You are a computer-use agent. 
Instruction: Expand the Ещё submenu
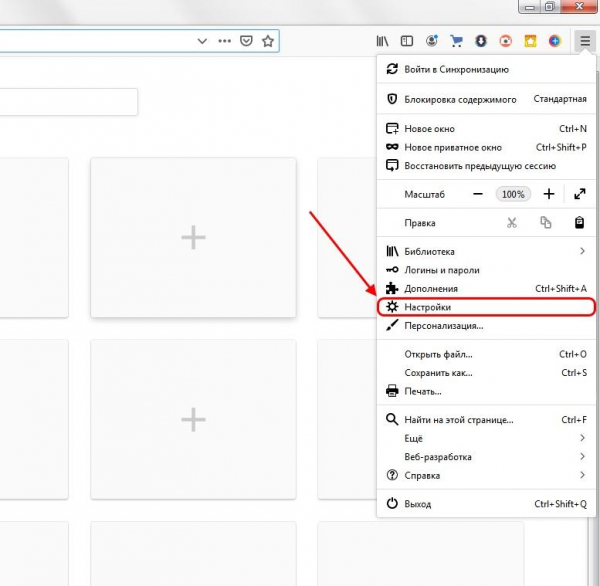click(486, 438)
